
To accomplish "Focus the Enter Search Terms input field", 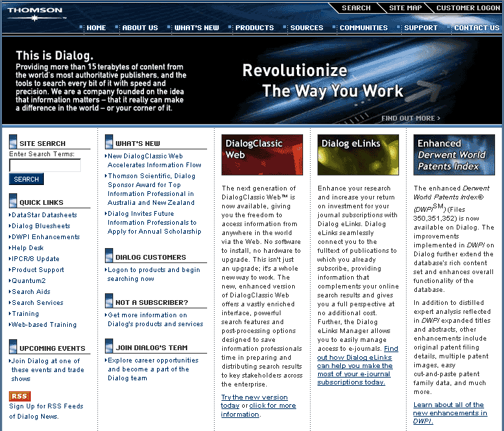I will [45, 165].
